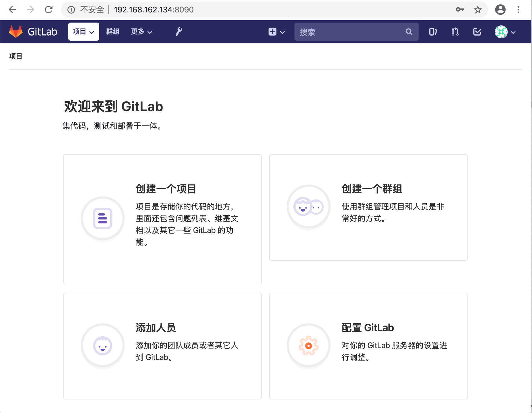Click the GitLab fox logo
Viewport: 532px width, 413px height.
coord(16,32)
